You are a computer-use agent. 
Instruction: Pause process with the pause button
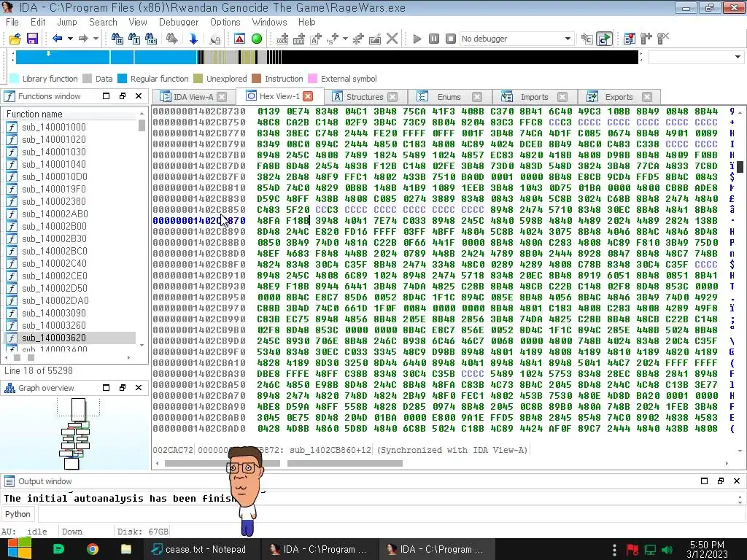click(x=434, y=39)
